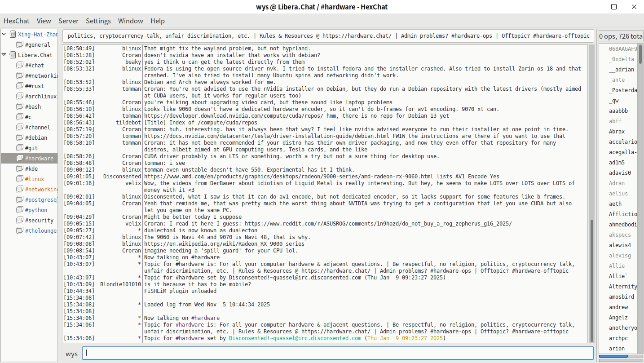
Task: Open the HexChat menu
Action: tap(17, 21)
